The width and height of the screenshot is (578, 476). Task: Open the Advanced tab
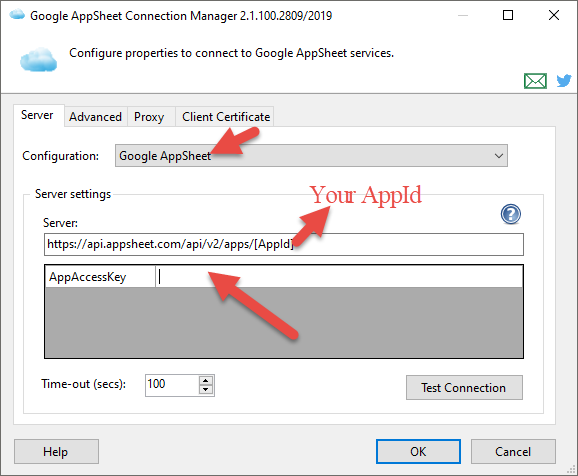coord(95,117)
